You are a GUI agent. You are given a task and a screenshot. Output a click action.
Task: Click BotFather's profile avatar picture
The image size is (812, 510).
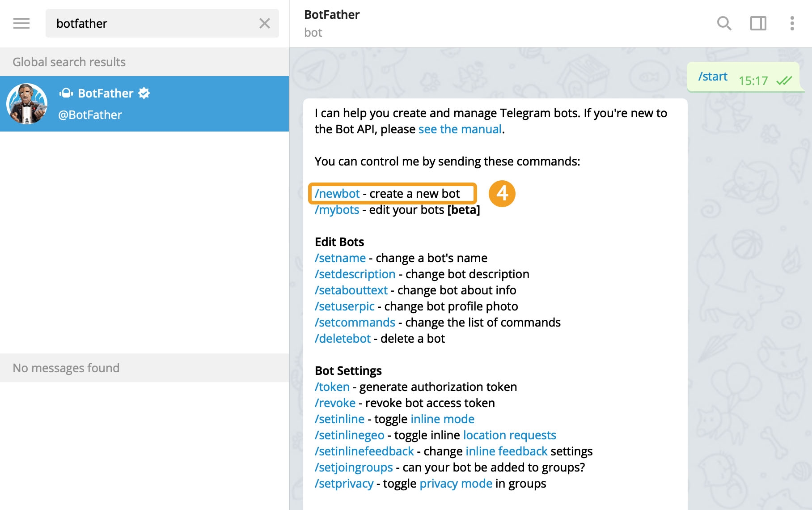[x=27, y=104]
